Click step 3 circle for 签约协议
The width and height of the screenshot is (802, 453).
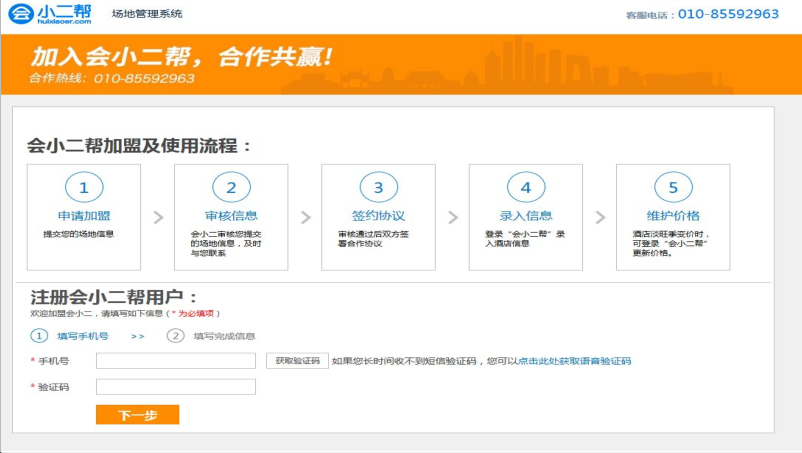(378, 187)
